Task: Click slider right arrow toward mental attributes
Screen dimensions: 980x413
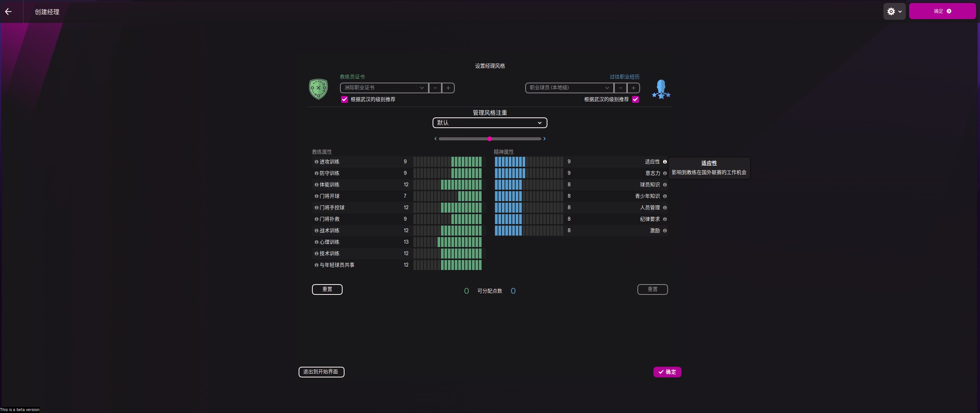Action: point(544,139)
